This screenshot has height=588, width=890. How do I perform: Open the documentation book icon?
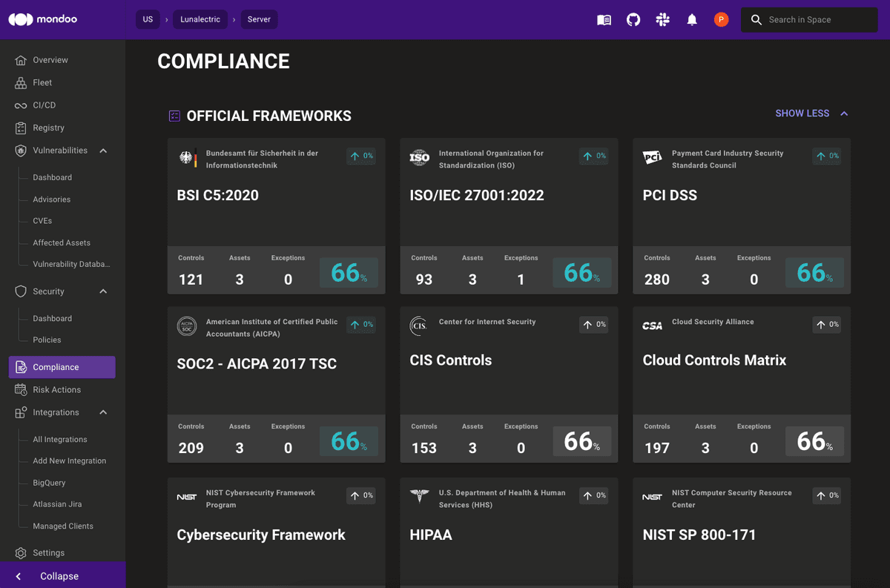click(x=604, y=20)
